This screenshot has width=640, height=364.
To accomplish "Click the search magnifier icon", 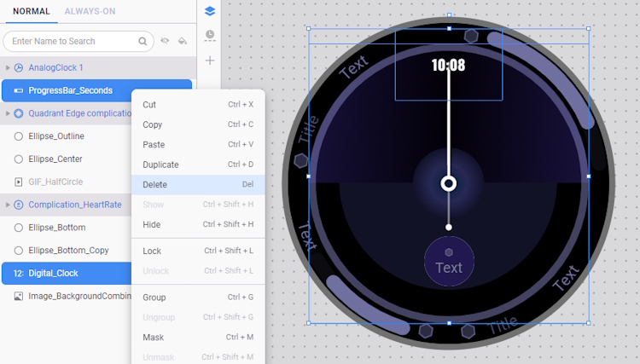I will point(143,41).
